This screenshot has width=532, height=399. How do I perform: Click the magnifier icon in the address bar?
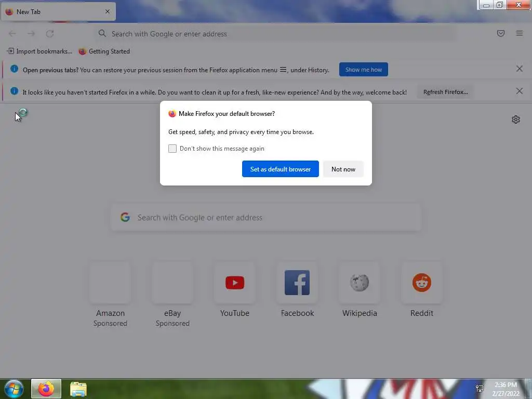pos(102,33)
